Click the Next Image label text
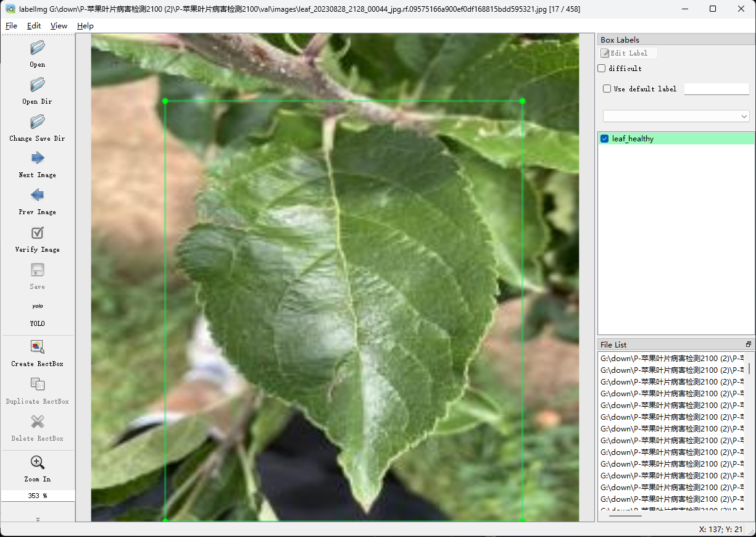Image resolution: width=756 pixels, height=537 pixels. tap(38, 175)
